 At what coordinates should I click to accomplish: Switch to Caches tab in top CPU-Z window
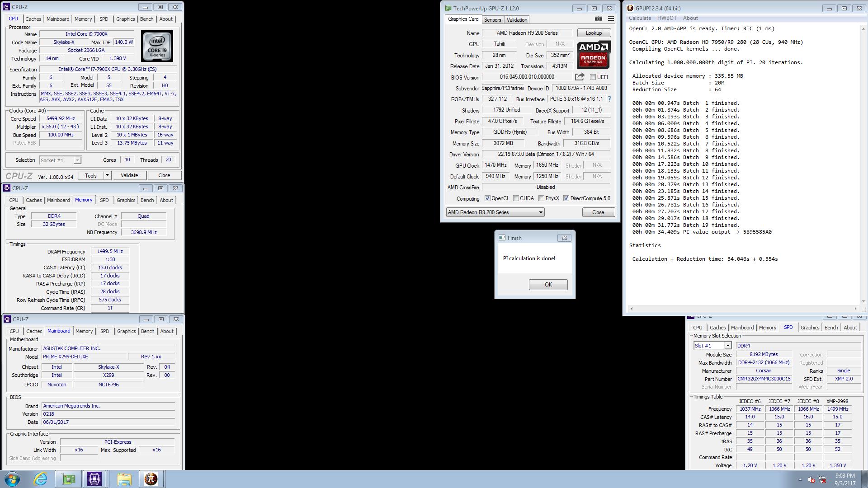click(x=33, y=19)
